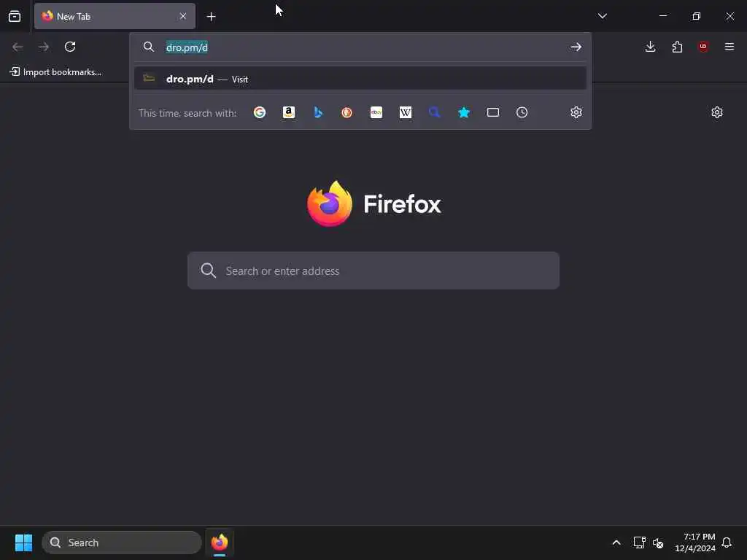This screenshot has width=747, height=560.
Task: Focus the Search or enter address box
Action: [373, 271]
